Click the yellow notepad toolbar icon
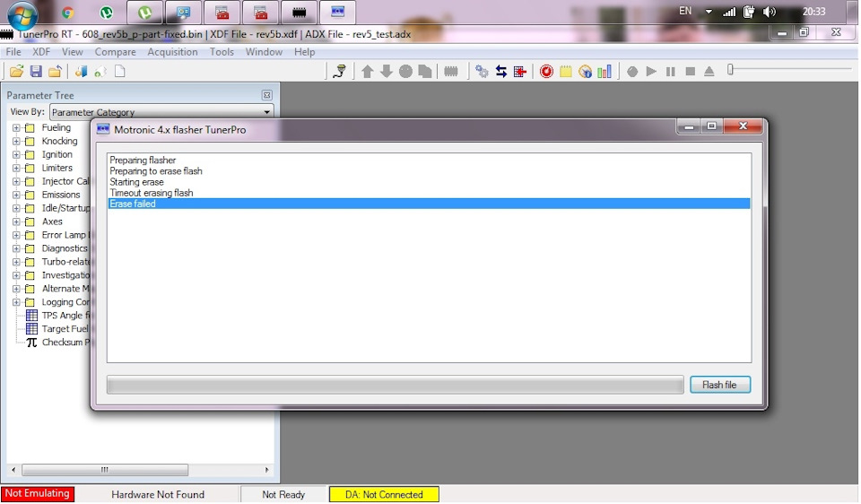Screen dimensions: 861x504 [566, 72]
